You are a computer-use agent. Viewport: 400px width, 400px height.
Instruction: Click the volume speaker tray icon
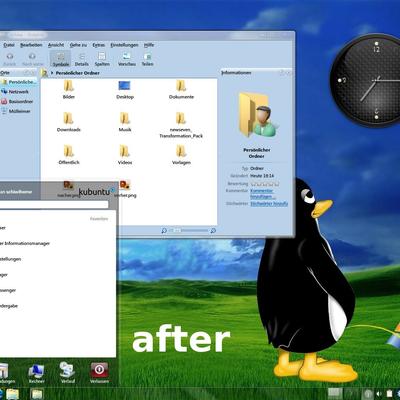pos(380,394)
